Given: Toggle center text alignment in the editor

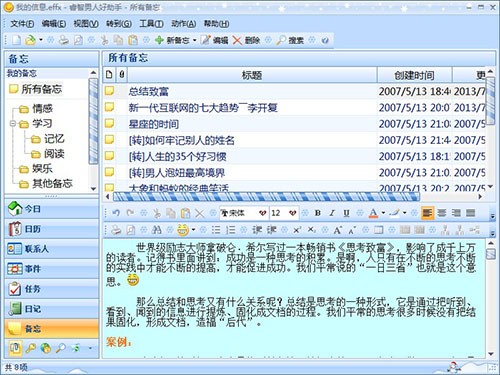Looking at the screenshot, I should (x=442, y=213).
